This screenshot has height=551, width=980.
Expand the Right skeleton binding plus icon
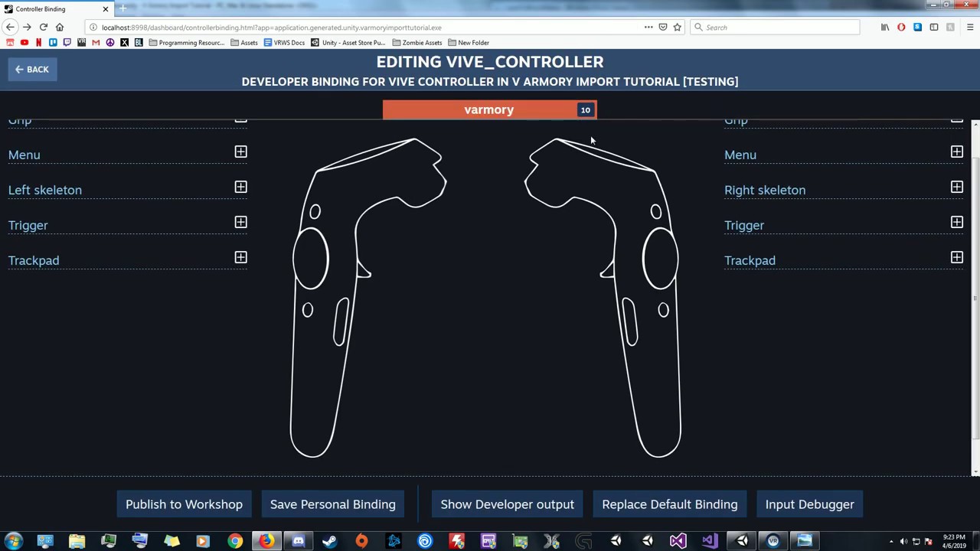point(957,187)
